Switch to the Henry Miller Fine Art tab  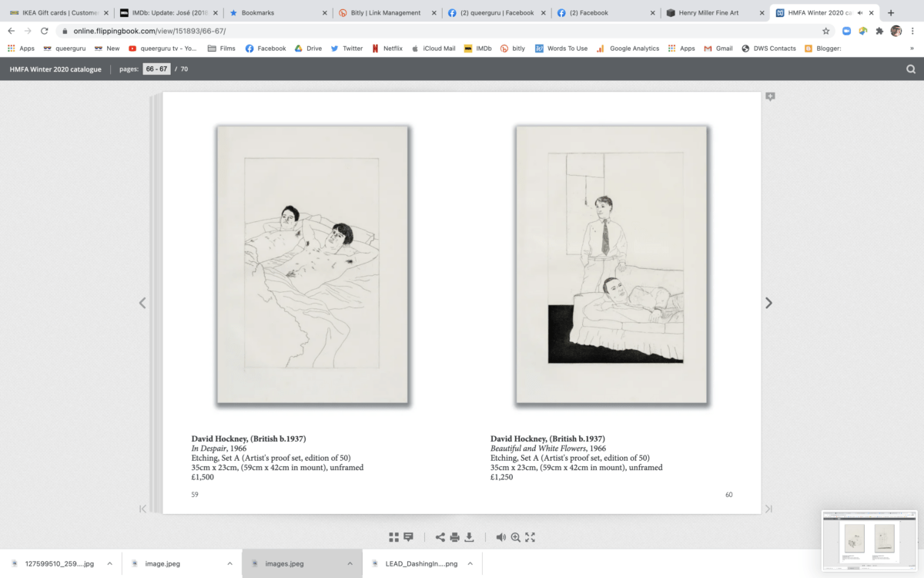tap(715, 12)
